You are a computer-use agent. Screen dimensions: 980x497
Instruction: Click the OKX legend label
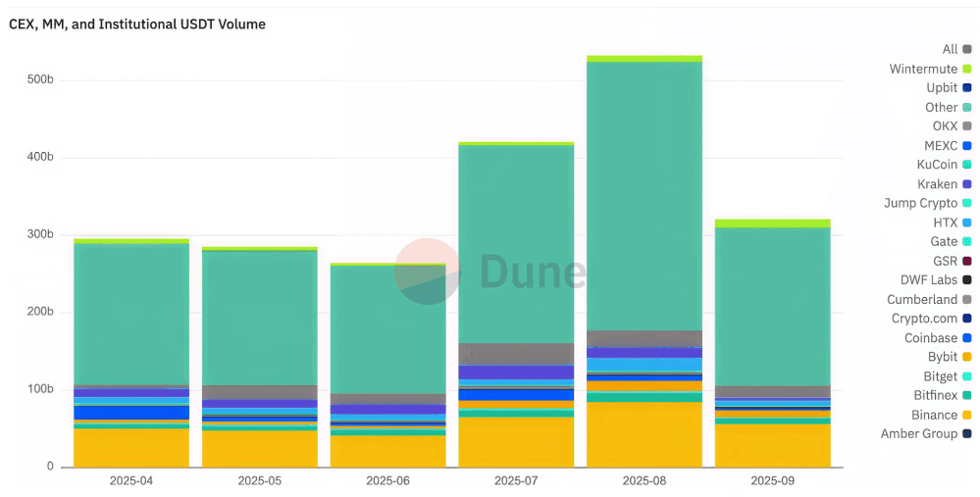click(x=945, y=126)
